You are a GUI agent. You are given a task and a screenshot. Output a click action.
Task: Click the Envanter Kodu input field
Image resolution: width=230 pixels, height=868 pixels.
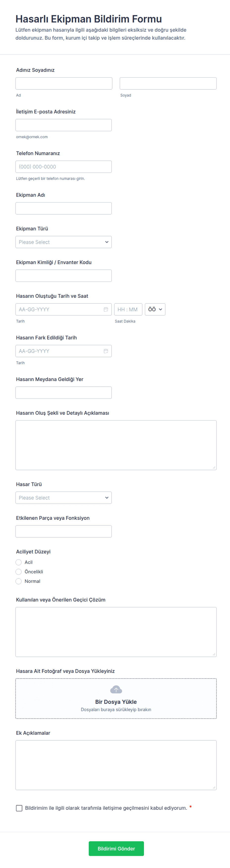coord(63,276)
